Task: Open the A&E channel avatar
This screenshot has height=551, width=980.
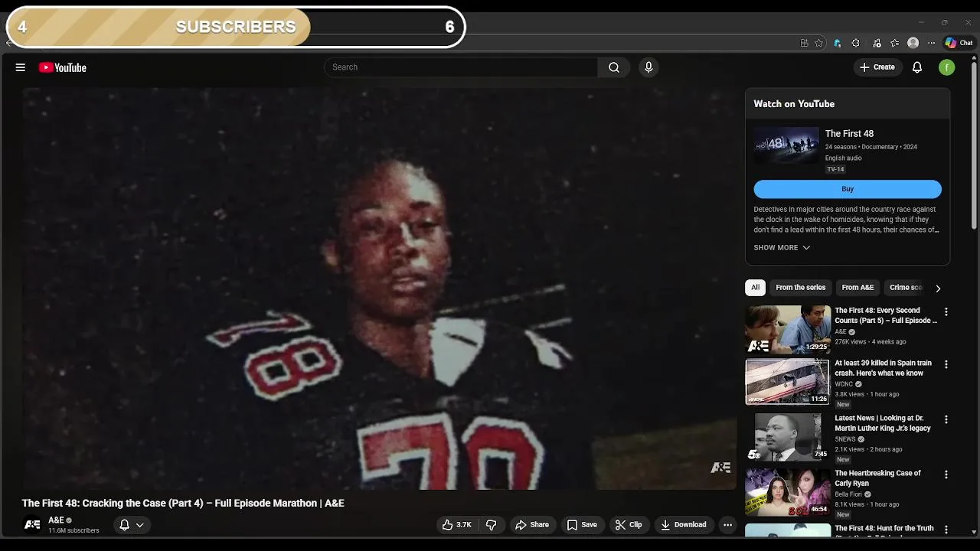Action: 32,525
